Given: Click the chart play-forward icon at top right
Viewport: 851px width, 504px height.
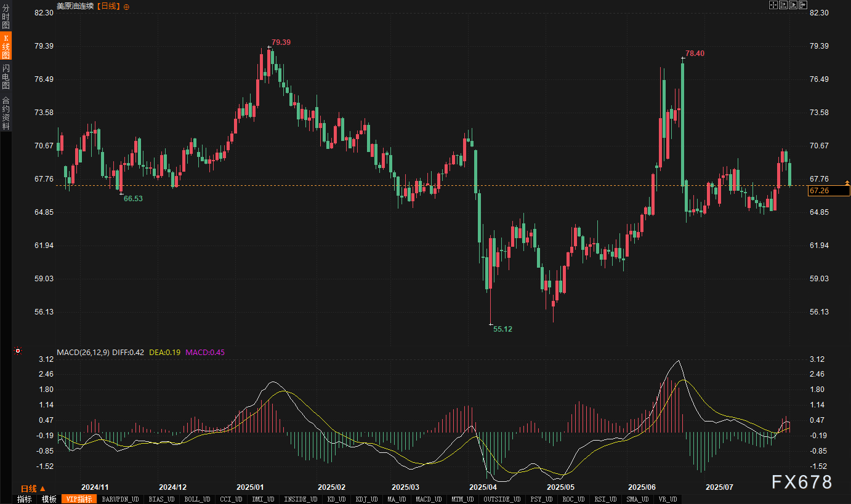Looking at the screenshot, I should 793,6.
